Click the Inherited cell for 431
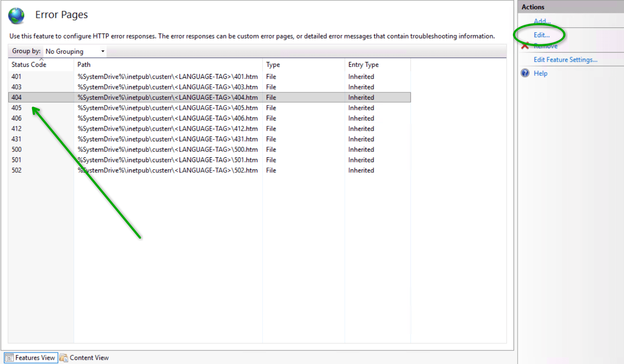This screenshot has width=624, height=364. 361,139
